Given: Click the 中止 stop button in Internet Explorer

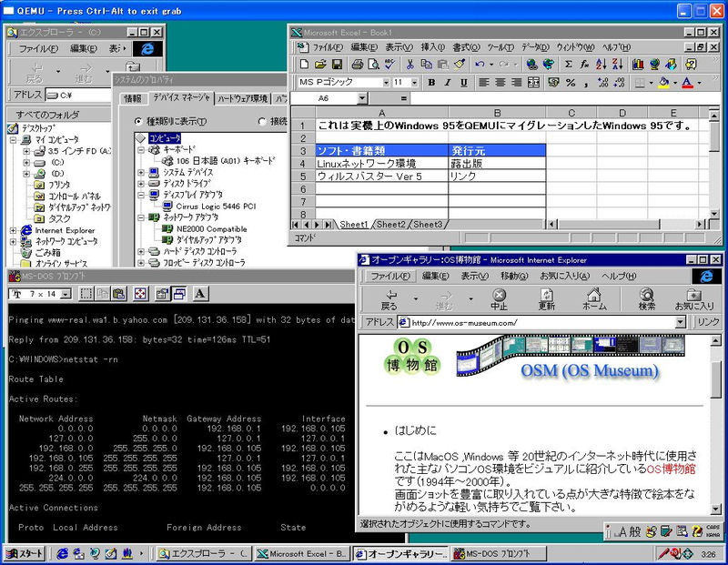Looking at the screenshot, I should click(499, 299).
